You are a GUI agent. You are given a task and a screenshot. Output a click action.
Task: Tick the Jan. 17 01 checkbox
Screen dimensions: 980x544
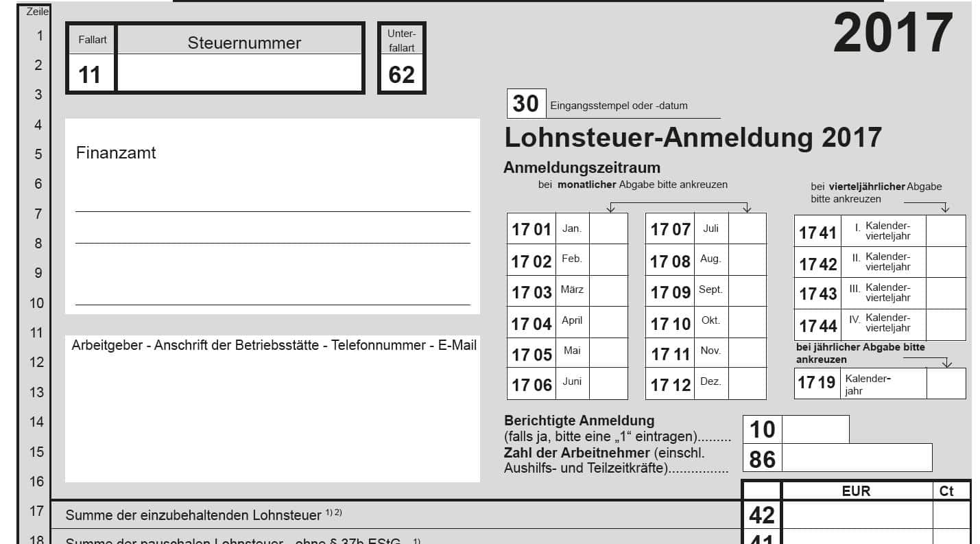pyautogui.click(x=608, y=228)
